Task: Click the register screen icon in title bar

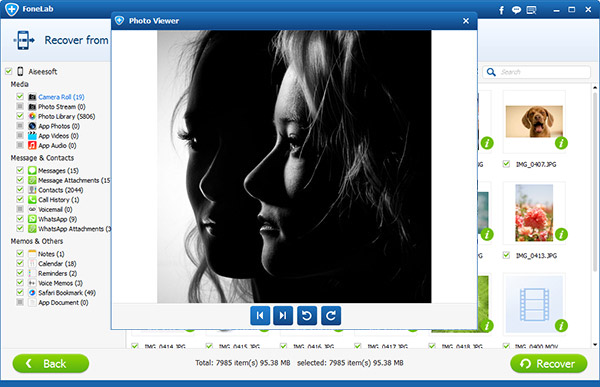Action: 531,10
